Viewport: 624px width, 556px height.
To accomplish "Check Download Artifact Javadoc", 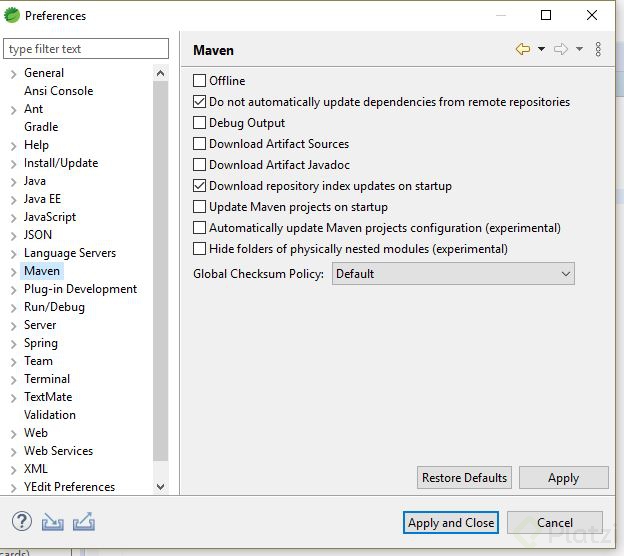I will pos(199,165).
